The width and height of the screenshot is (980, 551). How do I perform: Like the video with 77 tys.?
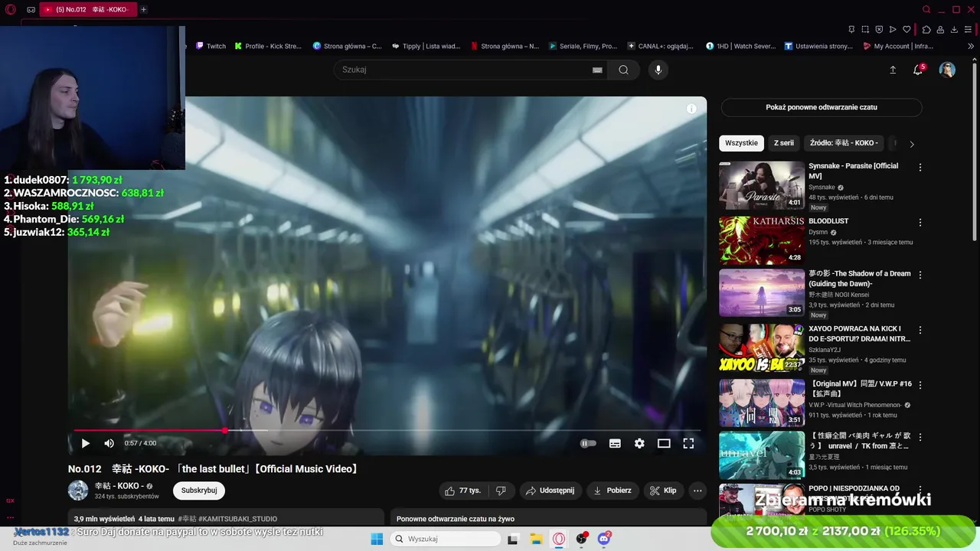(463, 491)
